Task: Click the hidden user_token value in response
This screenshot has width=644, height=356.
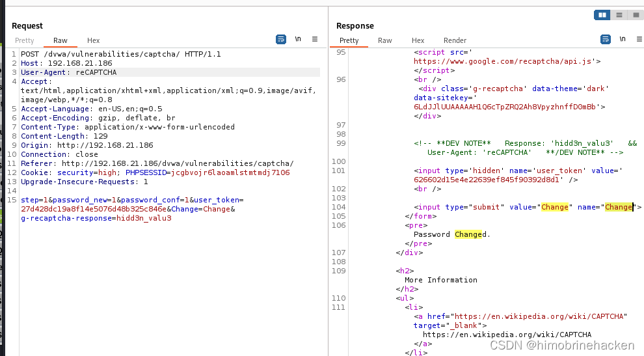Action: tap(487, 180)
